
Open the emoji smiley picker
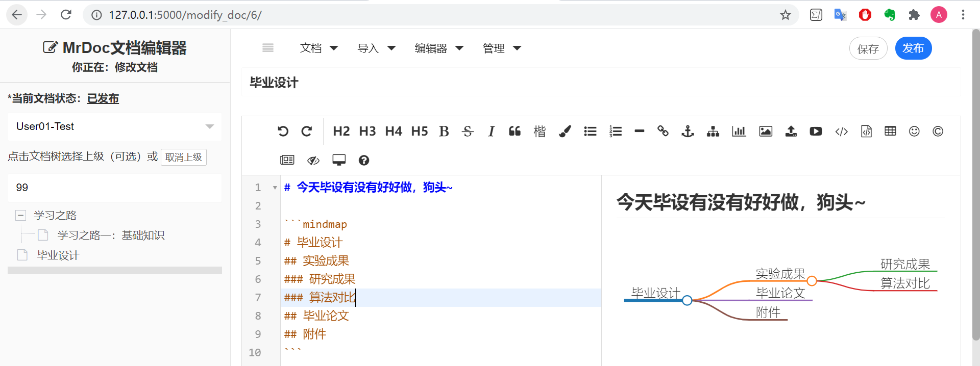coord(914,131)
